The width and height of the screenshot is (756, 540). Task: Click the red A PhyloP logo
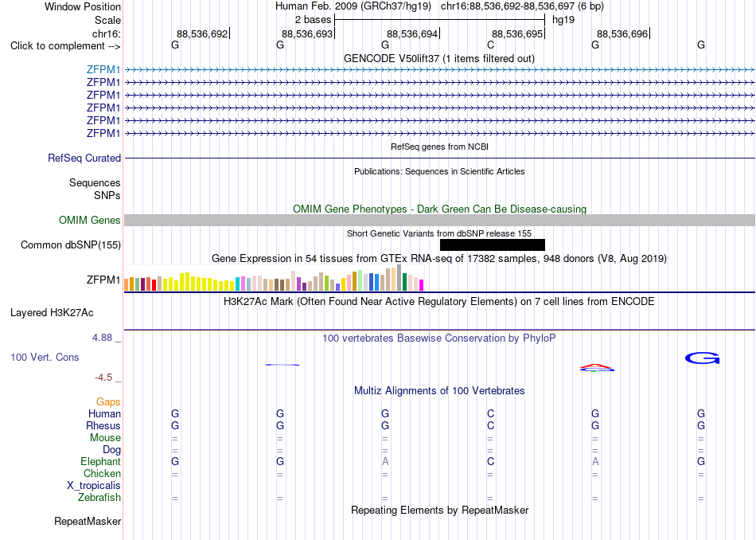pos(597,366)
